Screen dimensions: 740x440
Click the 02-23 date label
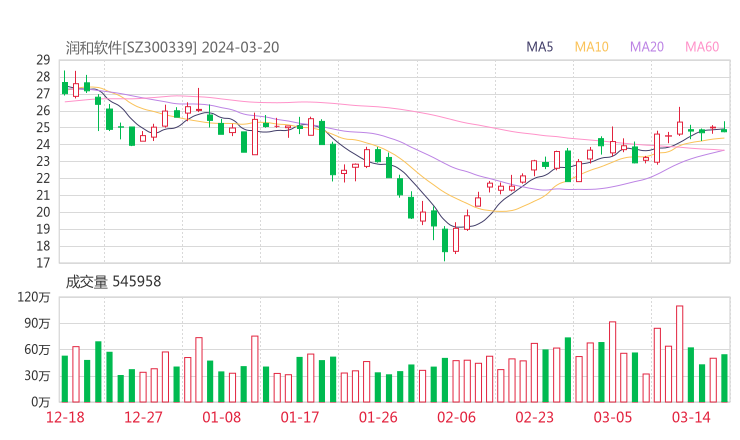click(x=534, y=417)
